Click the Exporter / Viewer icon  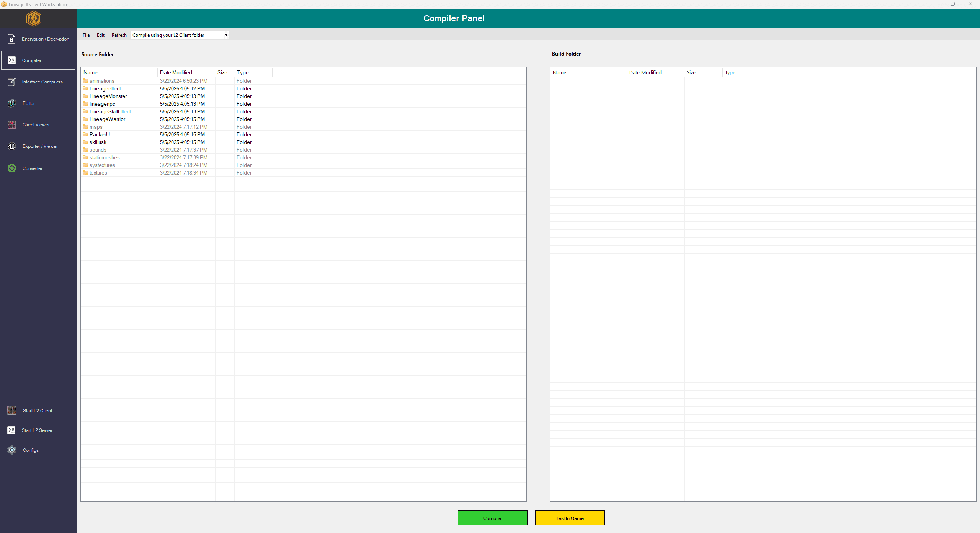[11, 146]
